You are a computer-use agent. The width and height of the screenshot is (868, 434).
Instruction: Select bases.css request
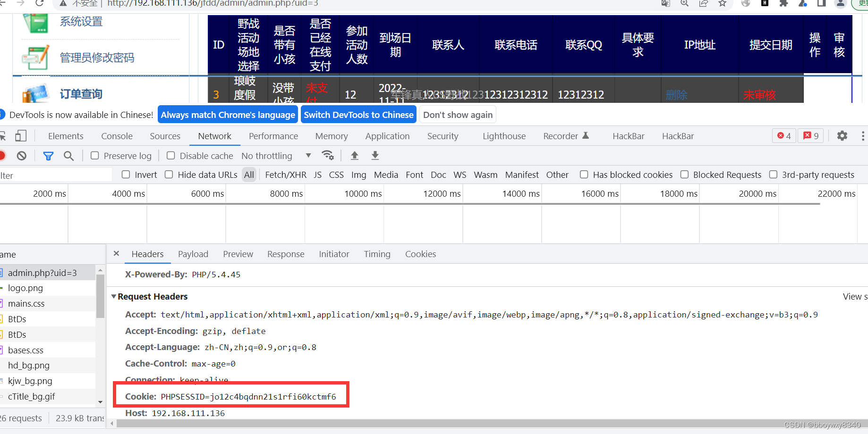(47, 350)
